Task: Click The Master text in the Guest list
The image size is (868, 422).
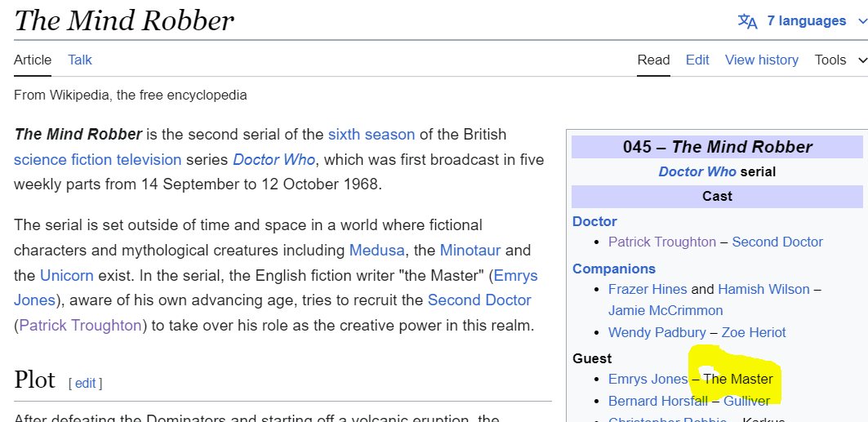Action: point(738,379)
